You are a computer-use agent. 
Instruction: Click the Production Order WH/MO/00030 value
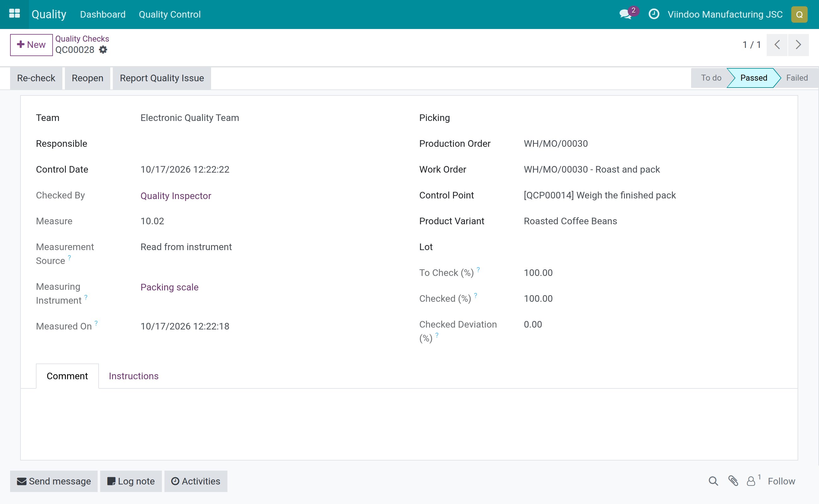[x=556, y=144]
